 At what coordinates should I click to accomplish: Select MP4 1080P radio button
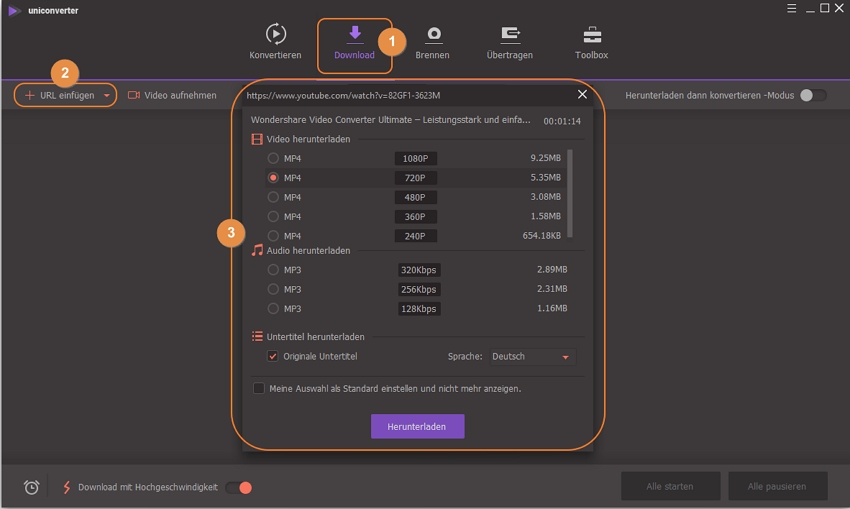(x=273, y=158)
